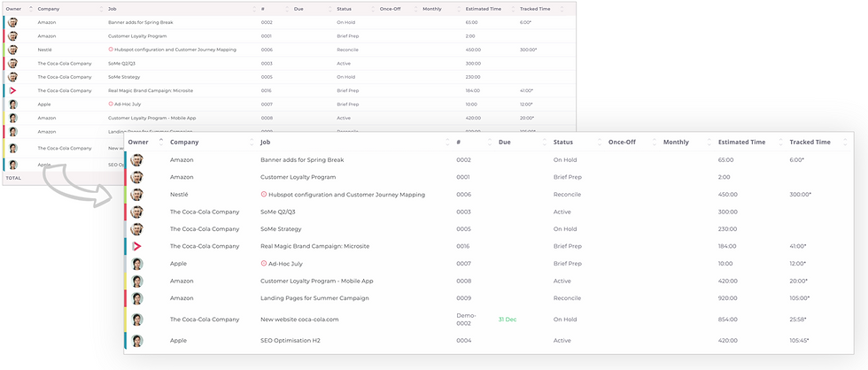Click owner avatar on SEO Optimisation H2 row in enlarged table
The image size is (868, 370).
(x=137, y=341)
